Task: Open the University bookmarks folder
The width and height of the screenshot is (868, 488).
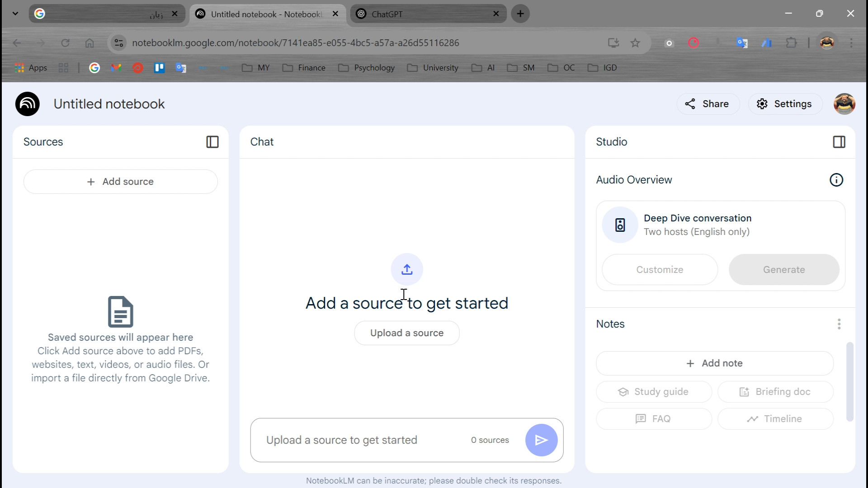Action: pos(433,68)
